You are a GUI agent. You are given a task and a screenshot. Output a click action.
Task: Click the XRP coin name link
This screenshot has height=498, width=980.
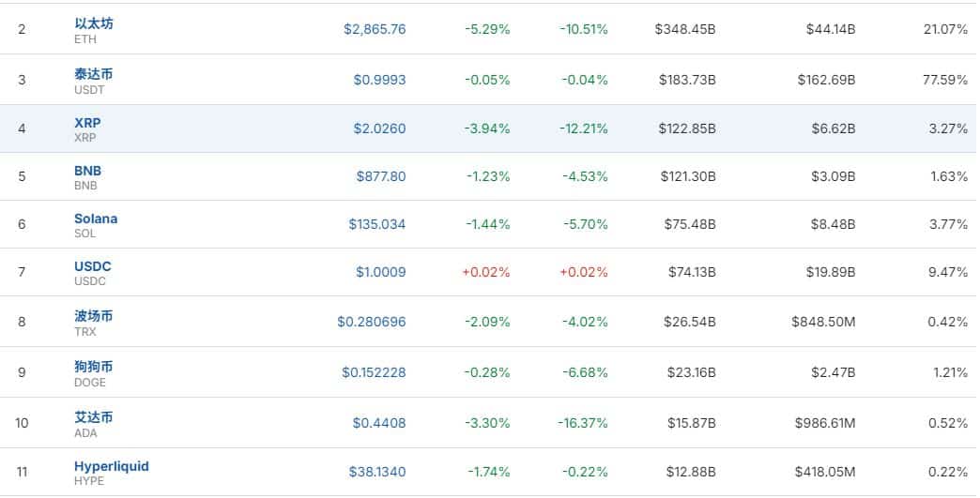click(x=87, y=123)
